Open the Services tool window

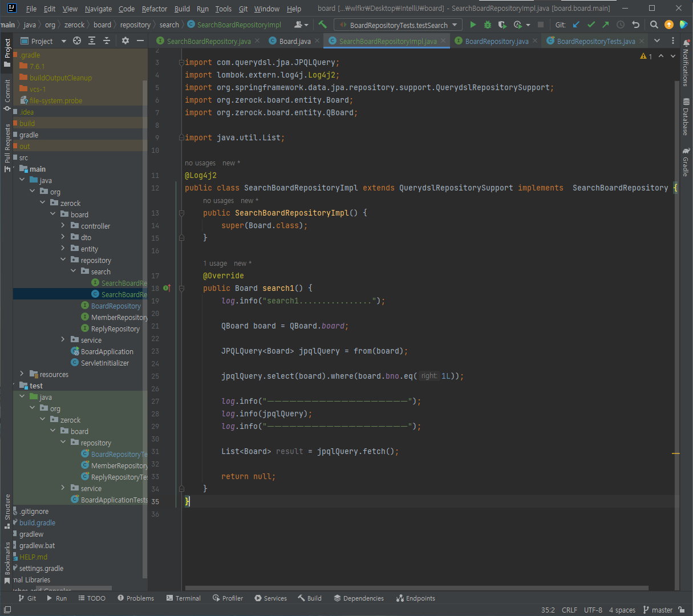coord(270,598)
